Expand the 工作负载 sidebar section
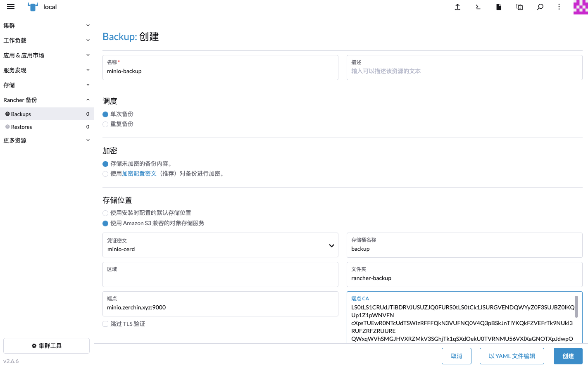 pyautogui.click(x=47, y=40)
